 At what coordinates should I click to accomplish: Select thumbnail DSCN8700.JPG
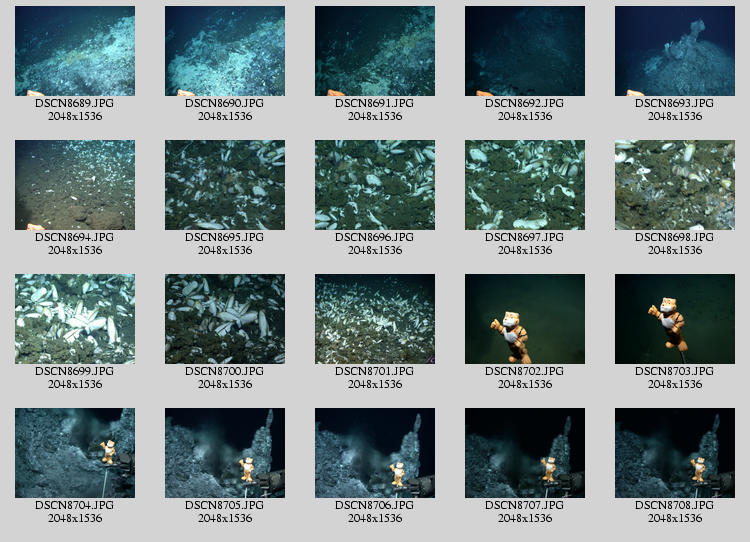(x=225, y=319)
